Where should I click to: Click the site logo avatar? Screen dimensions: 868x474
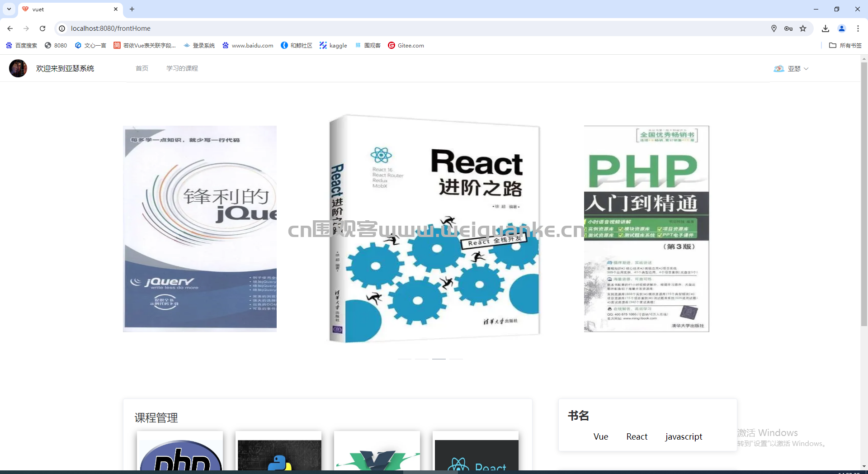click(18, 68)
